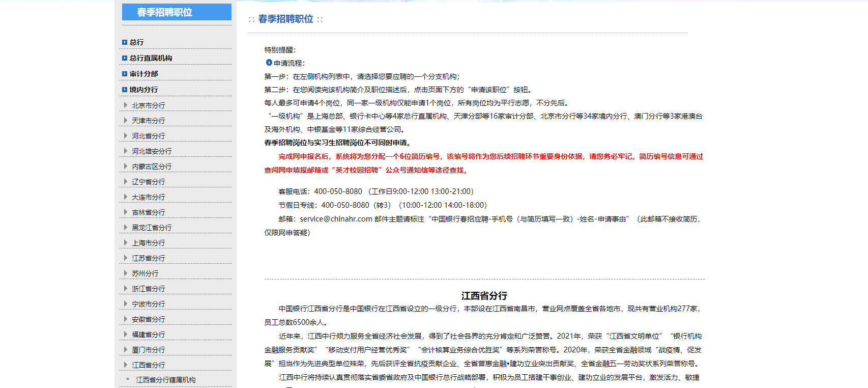Click the blue bullet icon before 申请流程
Viewport: 868px width, 388px height.
[x=269, y=63]
